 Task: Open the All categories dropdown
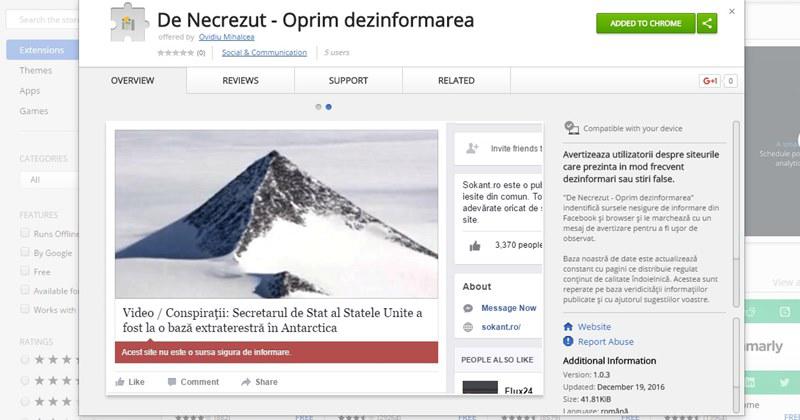[49, 180]
